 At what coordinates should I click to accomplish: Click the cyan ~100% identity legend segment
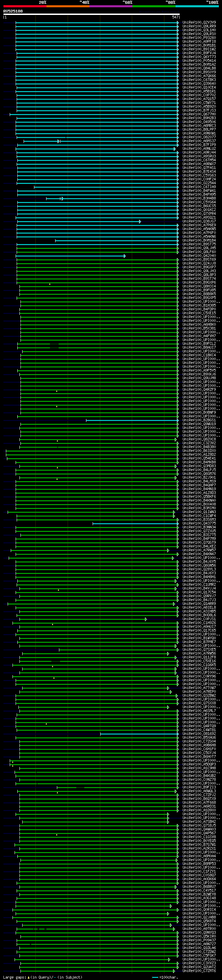click(x=197, y=6)
